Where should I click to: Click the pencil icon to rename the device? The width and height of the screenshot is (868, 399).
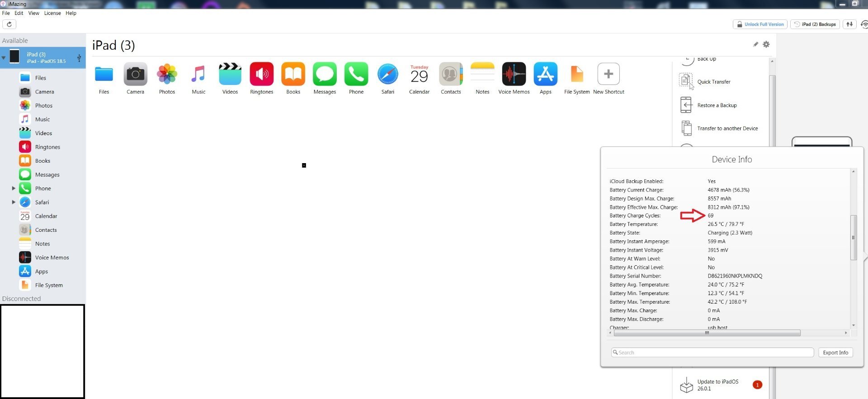(x=755, y=44)
